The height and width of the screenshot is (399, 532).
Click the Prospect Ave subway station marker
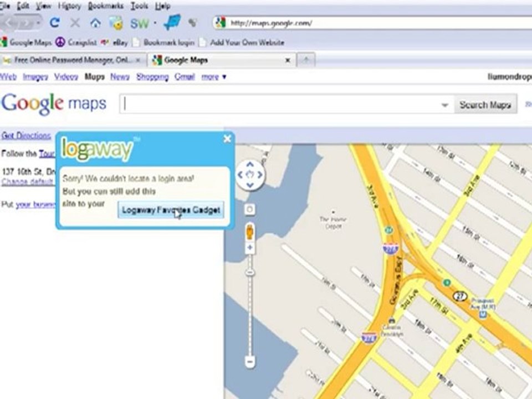tap(483, 315)
